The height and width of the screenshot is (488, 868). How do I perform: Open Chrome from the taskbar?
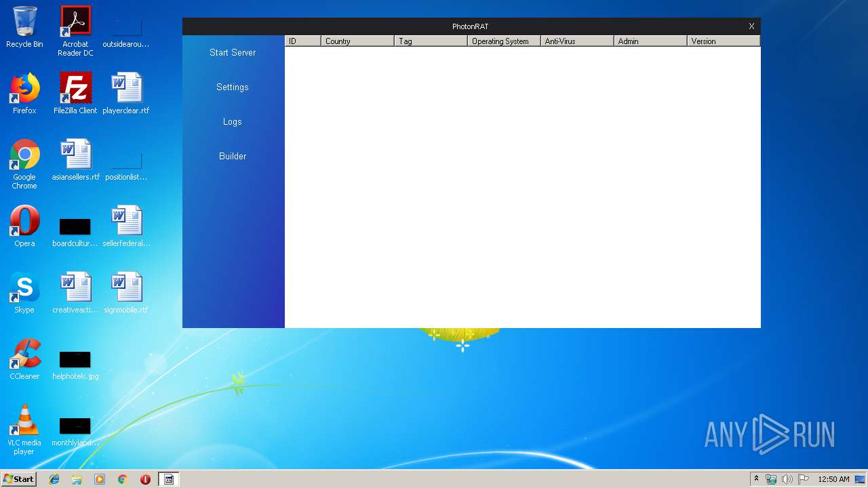123,479
